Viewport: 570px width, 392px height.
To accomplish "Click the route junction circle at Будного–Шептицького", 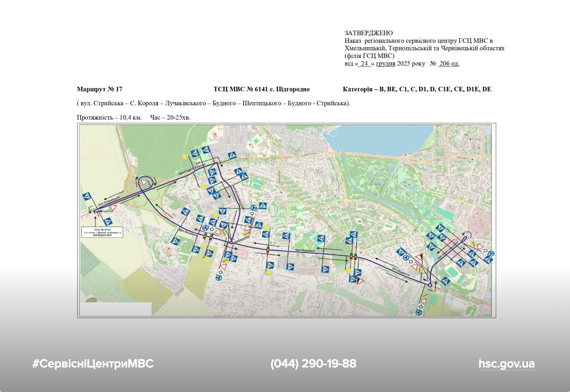I will [x=430, y=285].
